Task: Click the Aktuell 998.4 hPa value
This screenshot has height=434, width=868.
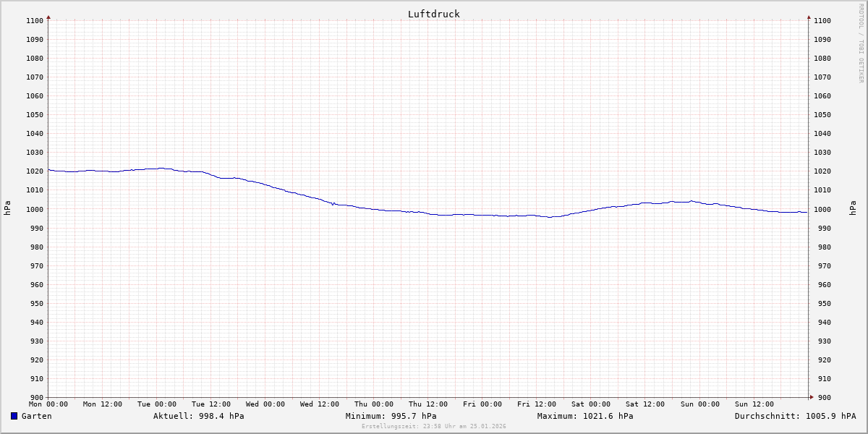Action: pyautogui.click(x=198, y=416)
